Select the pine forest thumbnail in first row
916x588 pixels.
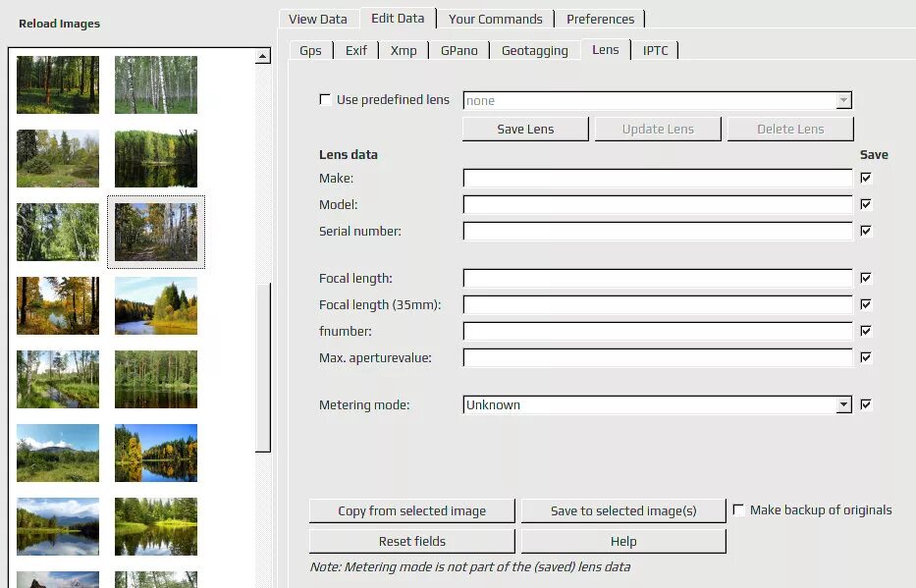point(58,84)
